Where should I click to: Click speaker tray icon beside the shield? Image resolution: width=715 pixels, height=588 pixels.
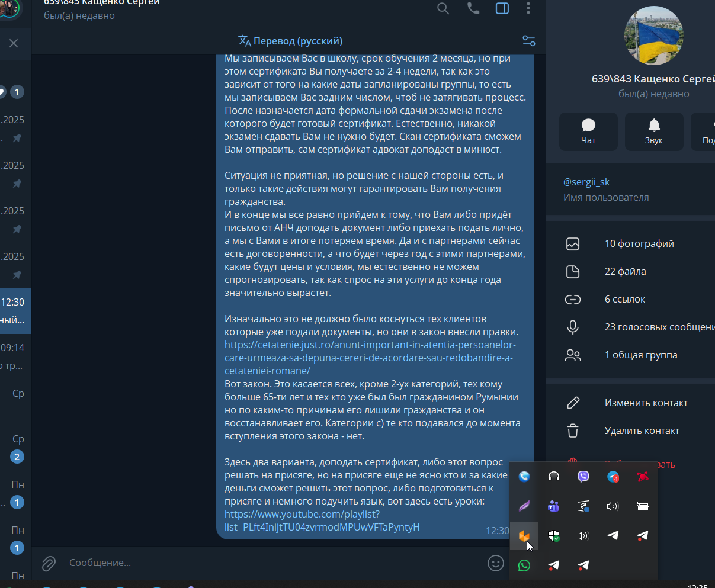pos(583,536)
